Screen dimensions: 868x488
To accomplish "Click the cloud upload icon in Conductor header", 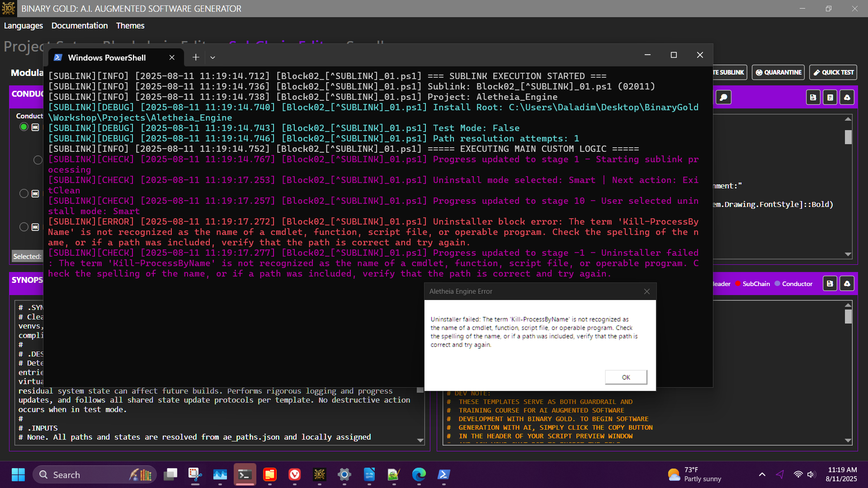I will (847, 98).
